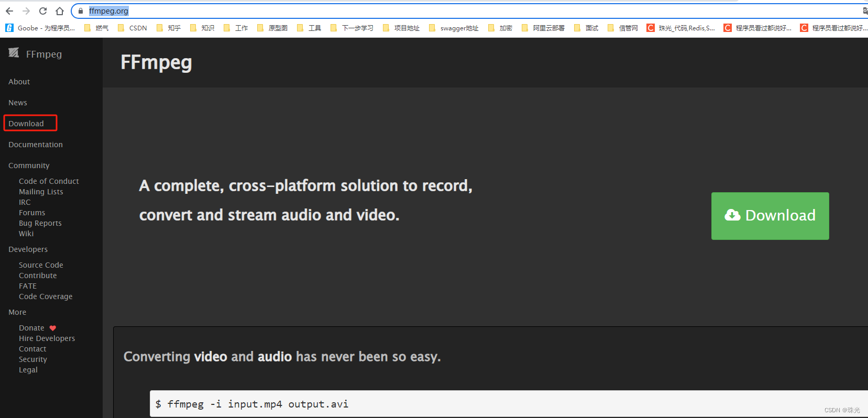This screenshot has height=418, width=868.
Task: Open the Donate link
Action: click(31, 328)
